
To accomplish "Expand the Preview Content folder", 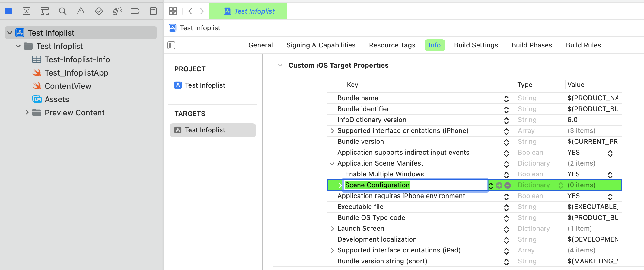I will click(27, 112).
